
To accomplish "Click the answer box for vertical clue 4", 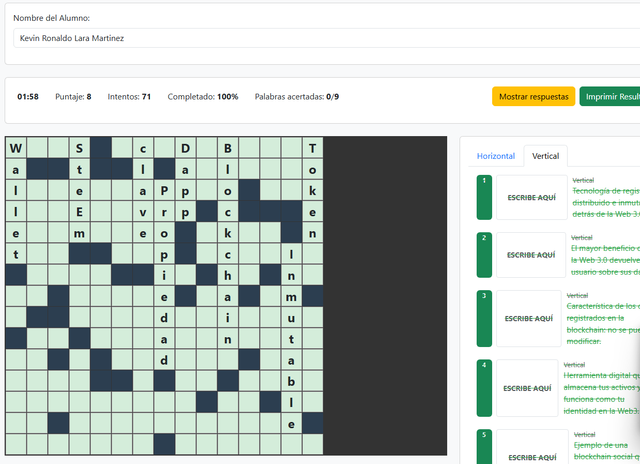I will pos(527,388).
